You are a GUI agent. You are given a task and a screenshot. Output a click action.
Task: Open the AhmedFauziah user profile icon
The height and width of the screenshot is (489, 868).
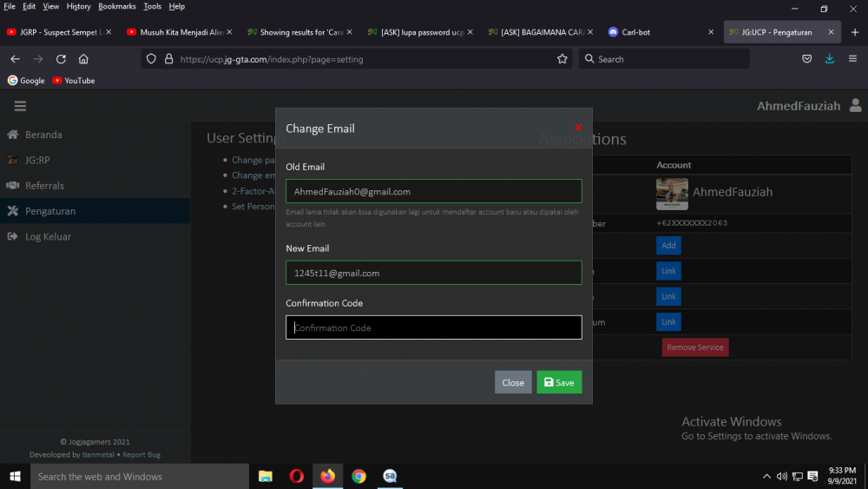pyautogui.click(x=855, y=105)
